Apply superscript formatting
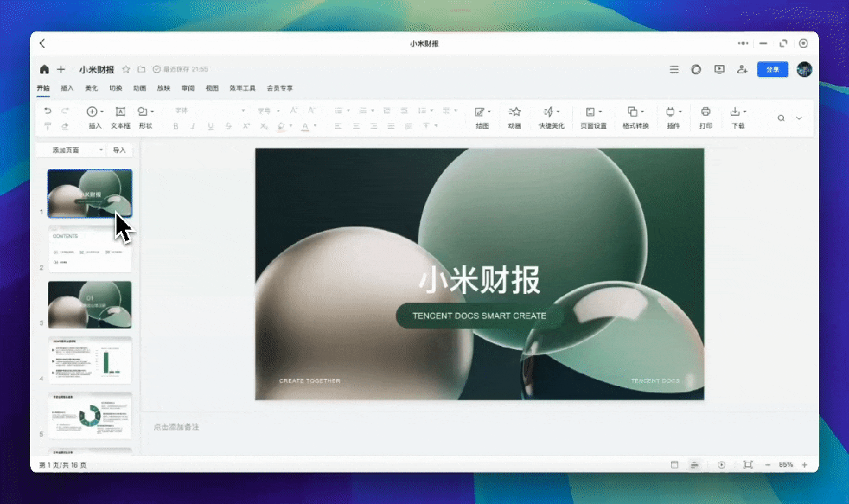 246,126
